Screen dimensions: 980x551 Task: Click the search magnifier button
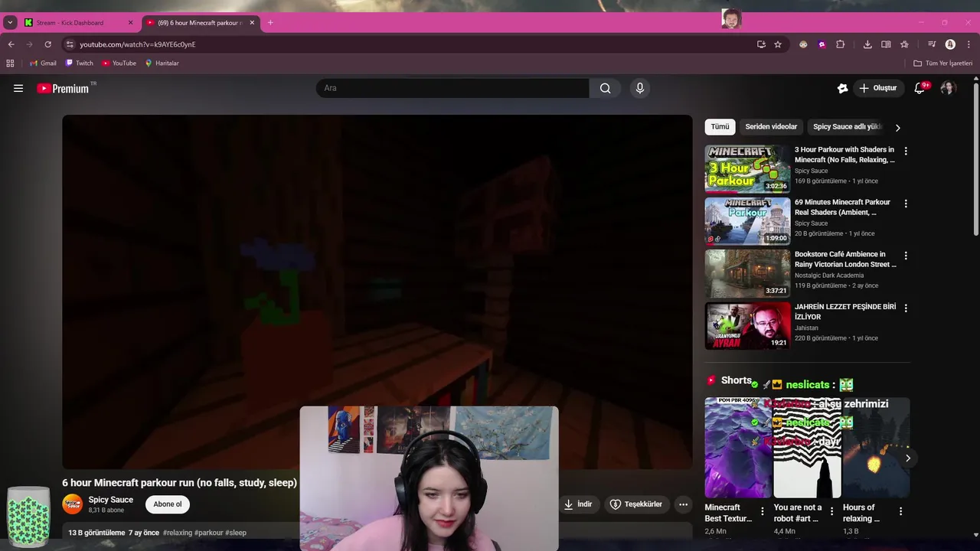pyautogui.click(x=605, y=88)
